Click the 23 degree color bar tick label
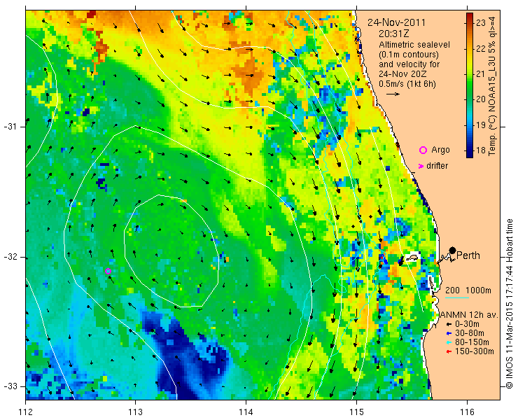 click(481, 23)
